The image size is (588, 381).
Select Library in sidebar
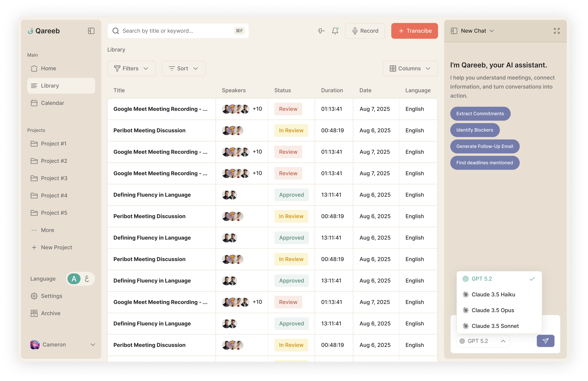(x=61, y=86)
